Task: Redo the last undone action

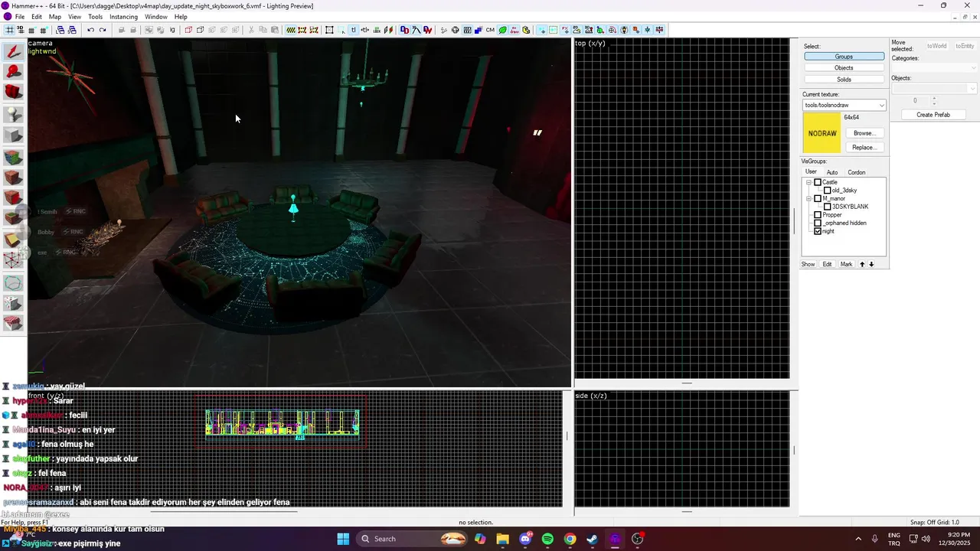Action: point(103,30)
